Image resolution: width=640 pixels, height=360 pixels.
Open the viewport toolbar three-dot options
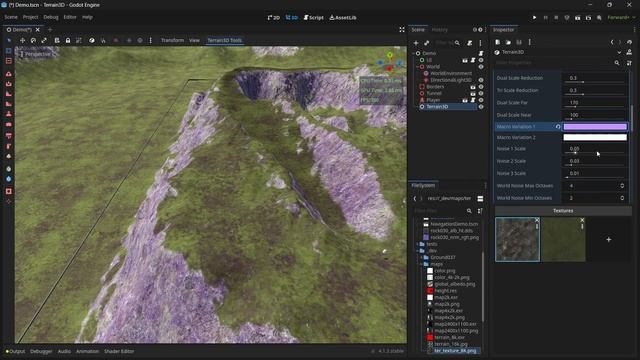(151, 40)
